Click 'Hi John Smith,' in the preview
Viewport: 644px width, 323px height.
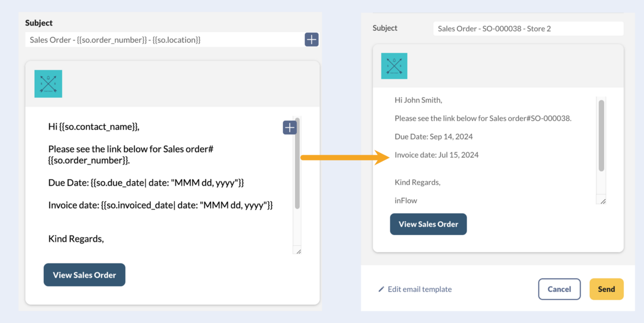pos(419,100)
